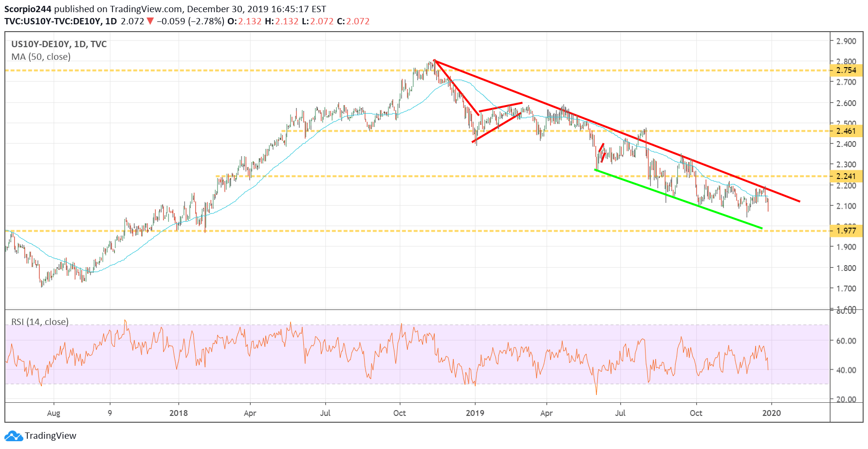Click the 2.241 yellow price level tag
The image size is (868, 449).
point(846,177)
